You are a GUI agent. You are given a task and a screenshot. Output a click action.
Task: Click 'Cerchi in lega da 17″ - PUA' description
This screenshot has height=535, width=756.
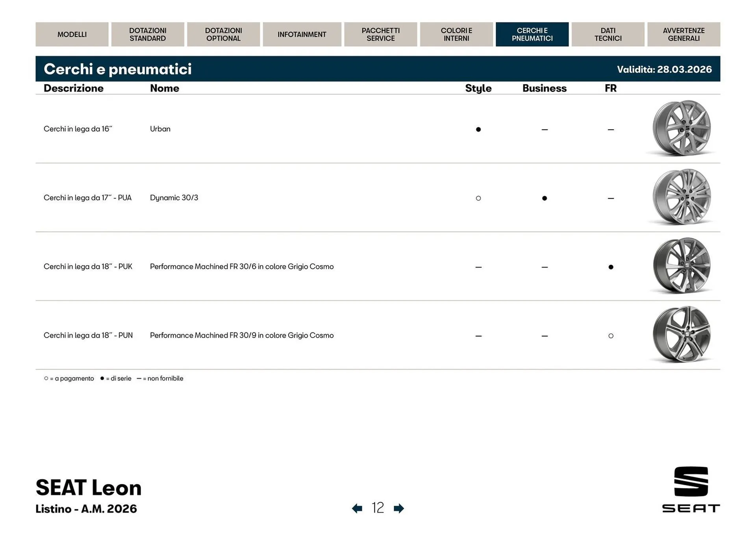(x=88, y=198)
